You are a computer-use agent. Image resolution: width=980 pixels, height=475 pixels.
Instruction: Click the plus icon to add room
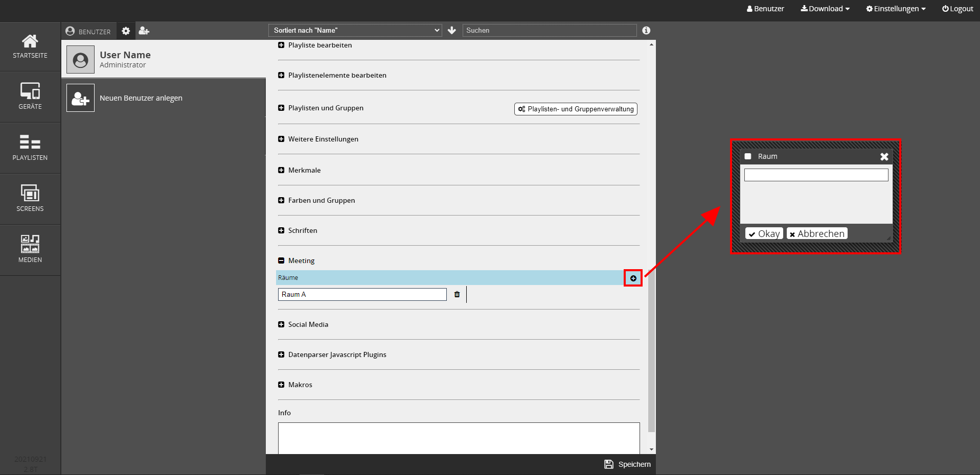pyautogui.click(x=633, y=278)
